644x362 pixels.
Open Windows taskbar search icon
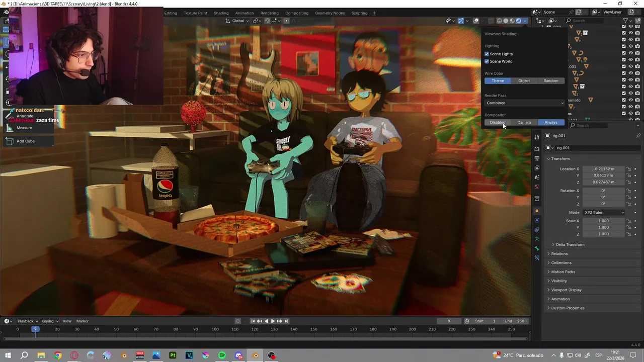pyautogui.click(x=24, y=355)
